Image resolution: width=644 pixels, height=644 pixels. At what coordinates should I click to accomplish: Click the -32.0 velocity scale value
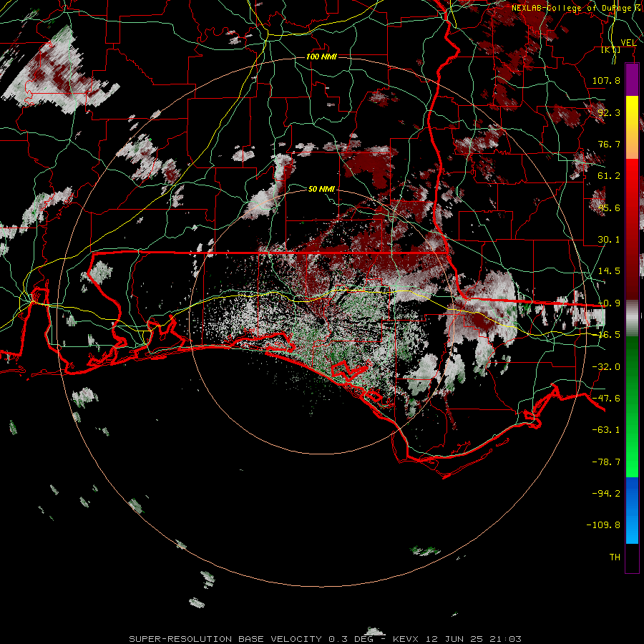pyautogui.click(x=606, y=367)
